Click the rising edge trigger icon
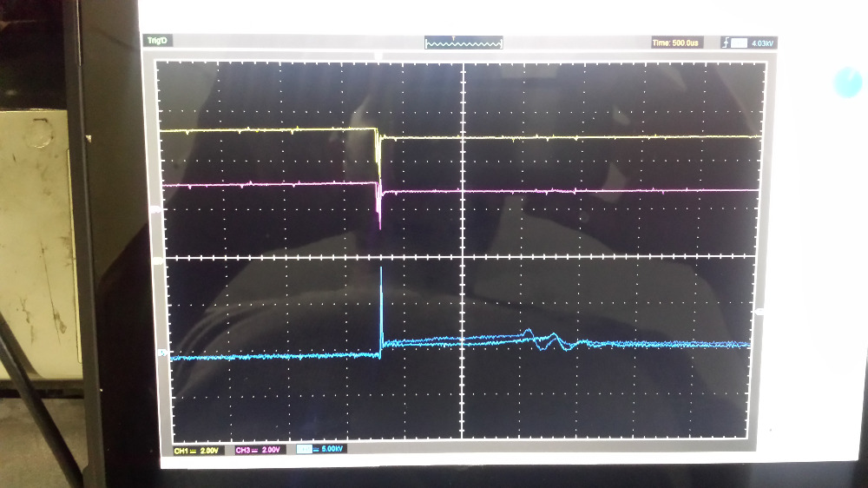 click(x=725, y=42)
